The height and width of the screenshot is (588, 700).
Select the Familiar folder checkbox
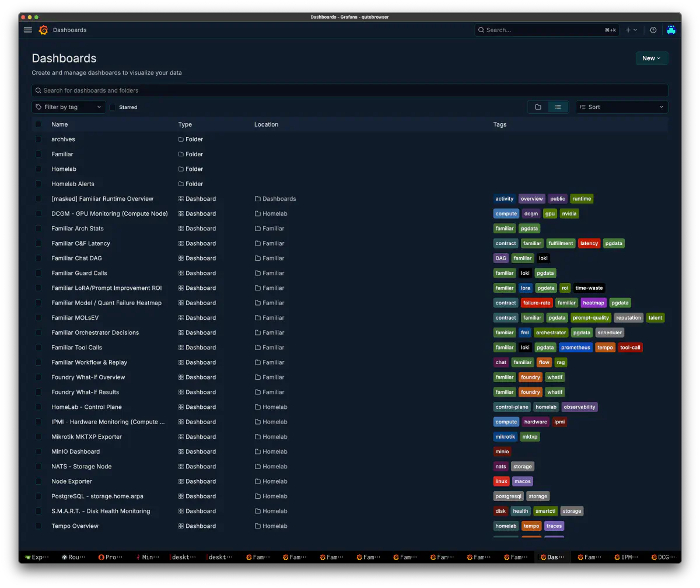(x=38, y=154)
